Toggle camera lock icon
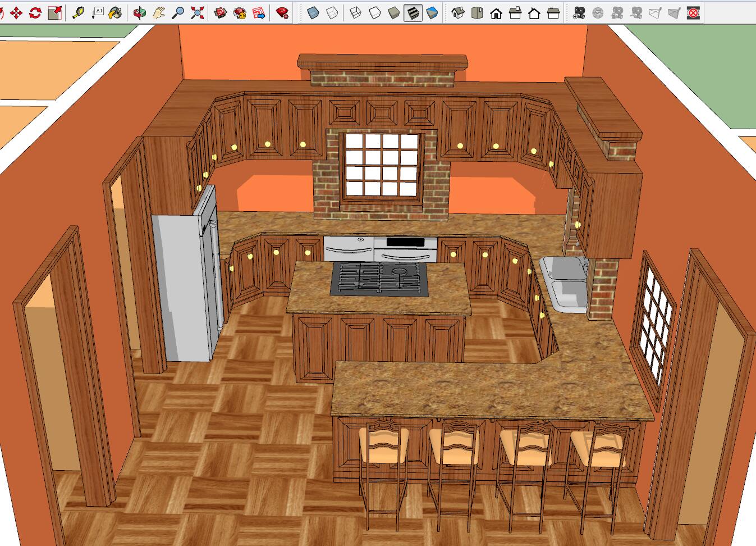 click(x=617, y=12)
